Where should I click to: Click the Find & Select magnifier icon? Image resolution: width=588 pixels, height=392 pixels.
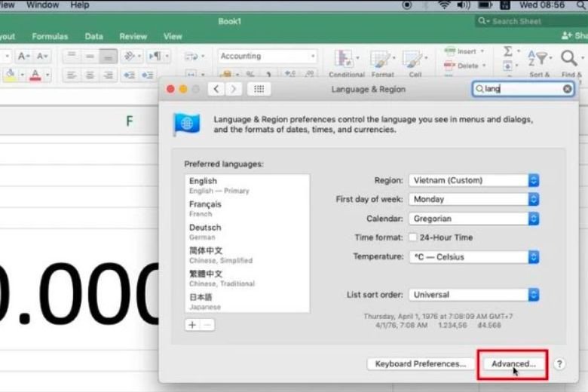click(569, 59)
